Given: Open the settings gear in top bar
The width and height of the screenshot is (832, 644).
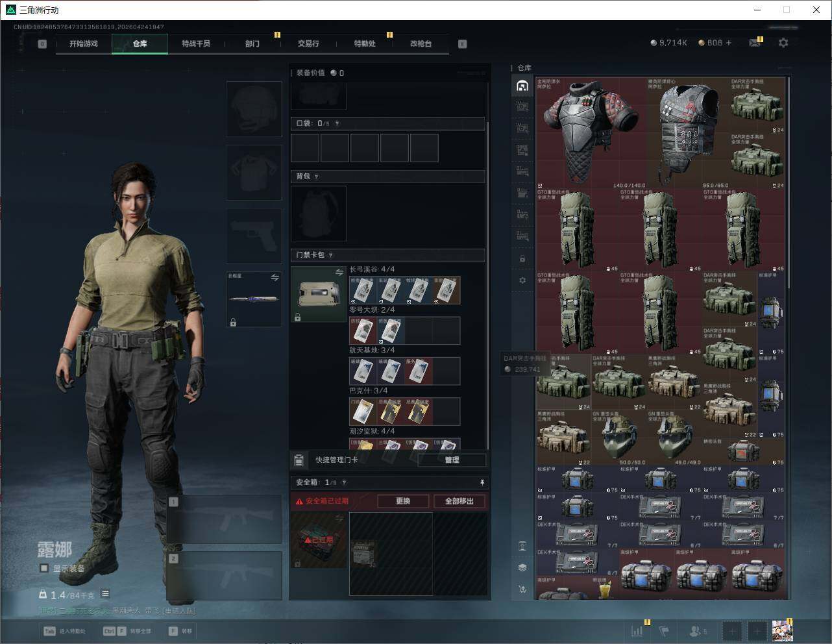Looking at the screenshot, I should click(x=783, y=43).
